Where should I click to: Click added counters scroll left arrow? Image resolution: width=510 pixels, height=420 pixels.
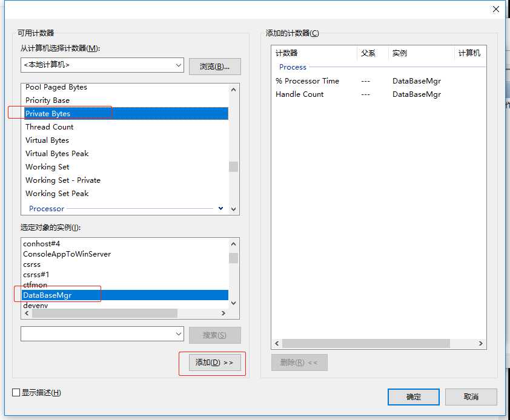[277, 344]
